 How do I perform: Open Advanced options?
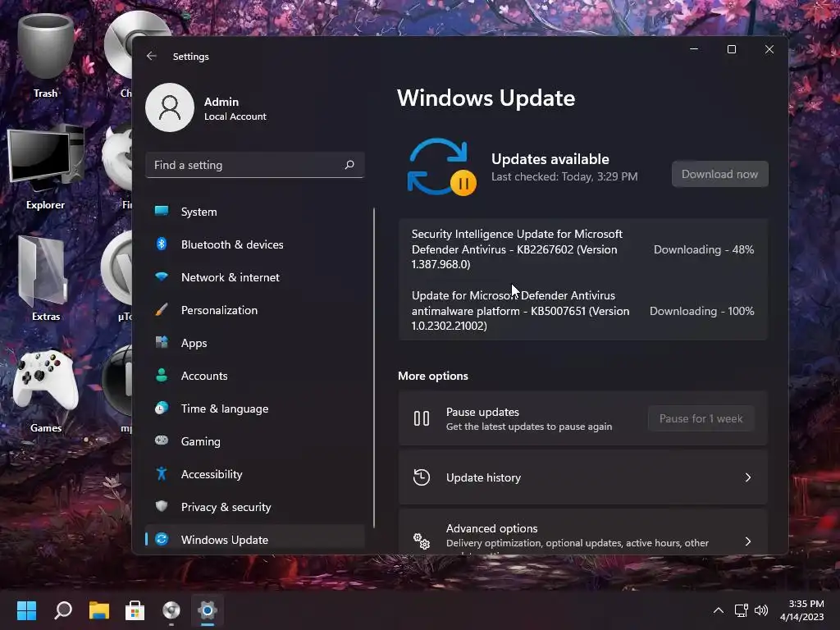(x=583, y=533)
